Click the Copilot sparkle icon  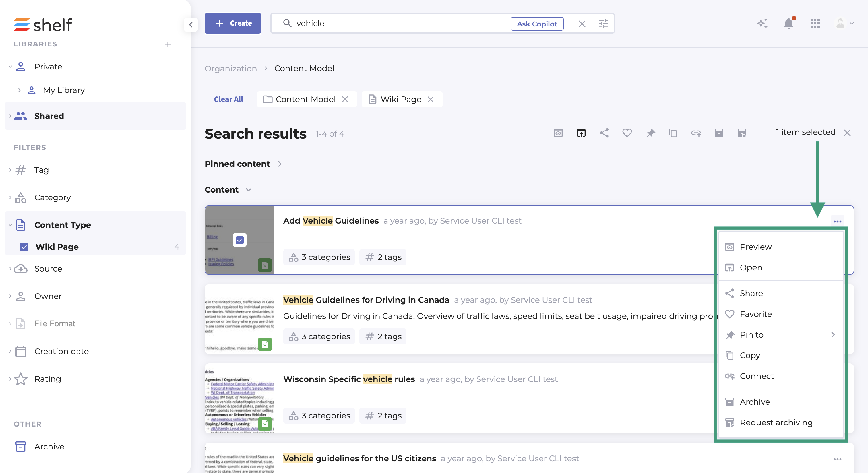point(762,23)
